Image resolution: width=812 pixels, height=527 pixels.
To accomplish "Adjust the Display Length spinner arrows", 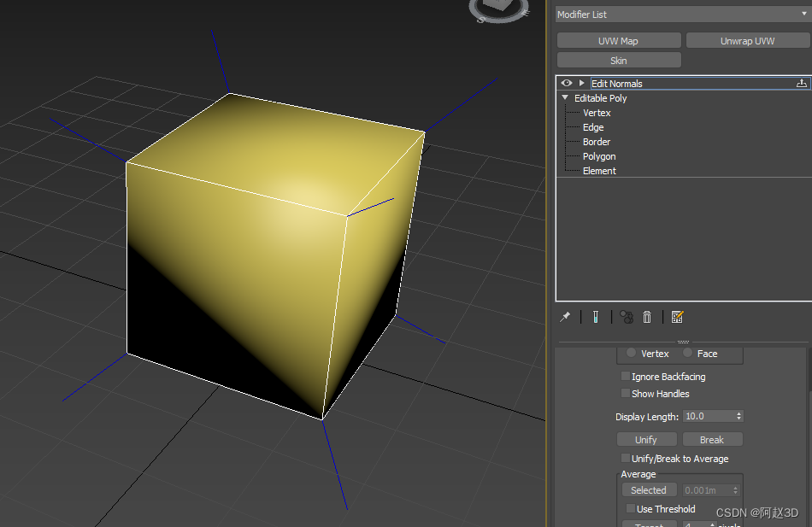I will click(739, 416).
